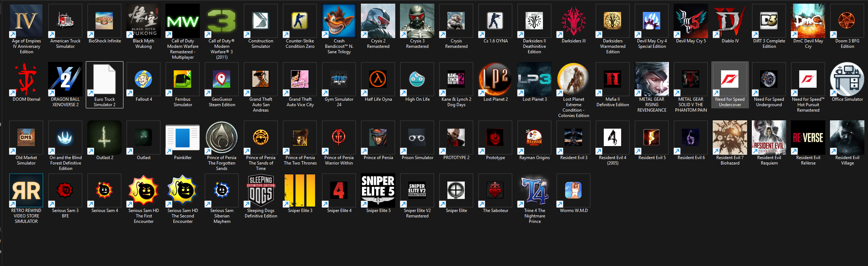
Task: Click the Painkiller shortcut icon
Action: [182, 138]
